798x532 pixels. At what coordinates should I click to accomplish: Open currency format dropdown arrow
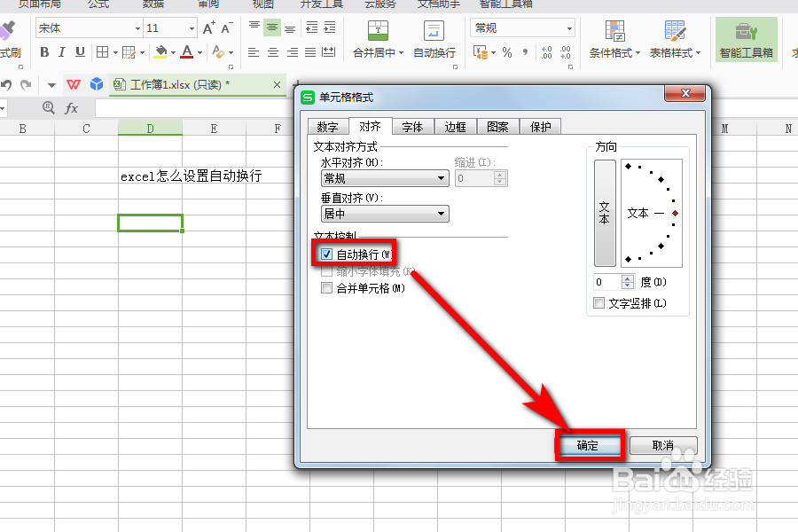[494, 53]
